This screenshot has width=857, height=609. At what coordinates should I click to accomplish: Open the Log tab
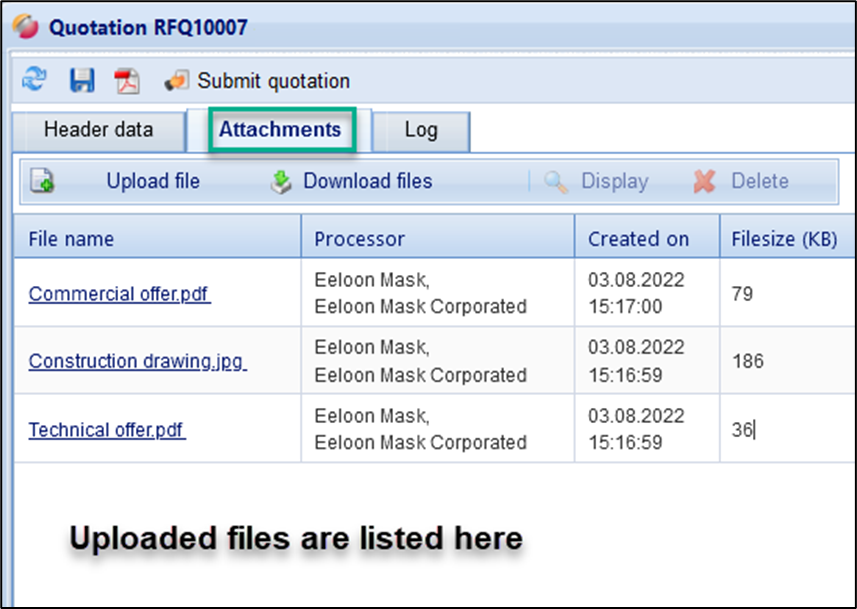421,130
